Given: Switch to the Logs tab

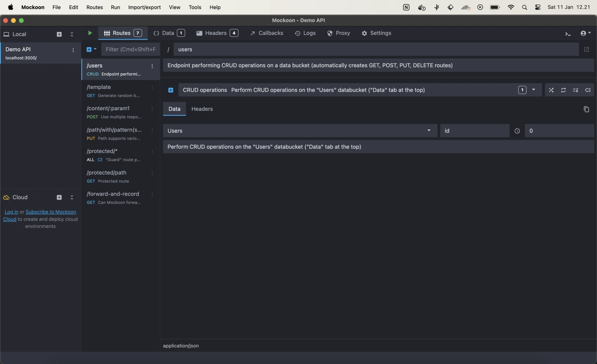Looking at the screenshot, I should click(x=305, y=33).
